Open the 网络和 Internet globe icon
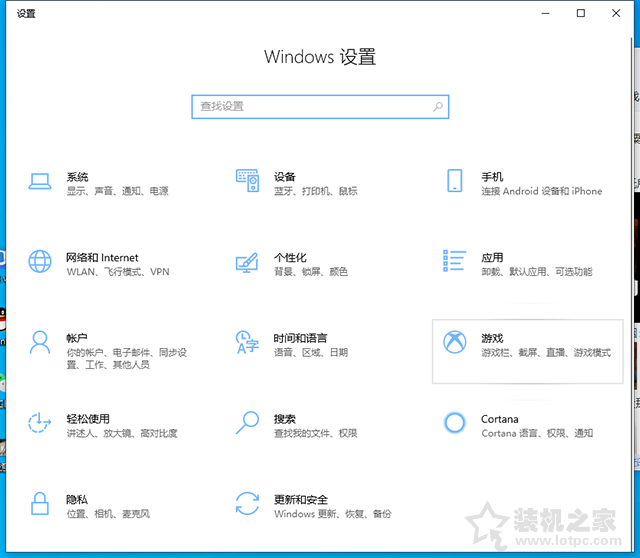Viewport: 640px width, 558px height. (x=40, y=261)
